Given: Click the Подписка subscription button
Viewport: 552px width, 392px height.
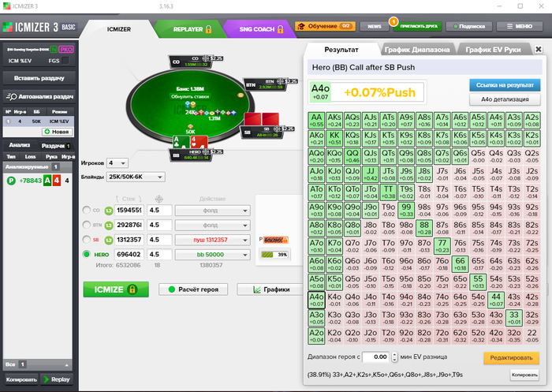Looking at the screenshot, I should click(469, 26).
